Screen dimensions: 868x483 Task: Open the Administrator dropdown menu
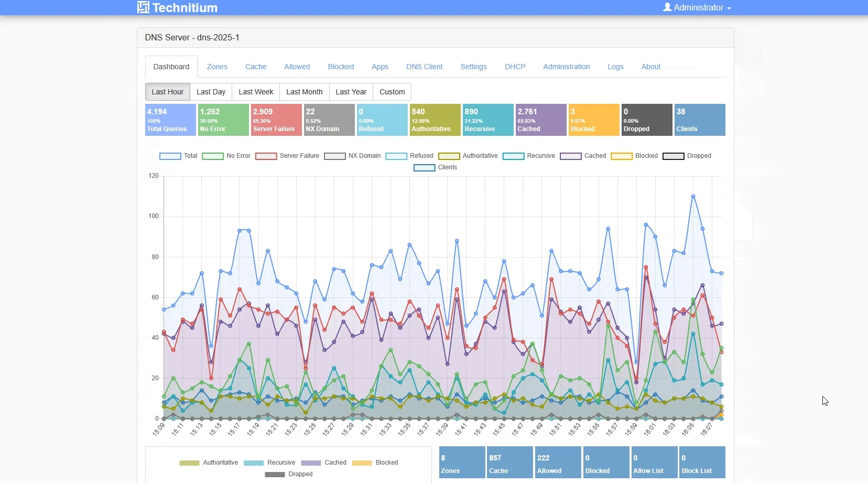697,7
